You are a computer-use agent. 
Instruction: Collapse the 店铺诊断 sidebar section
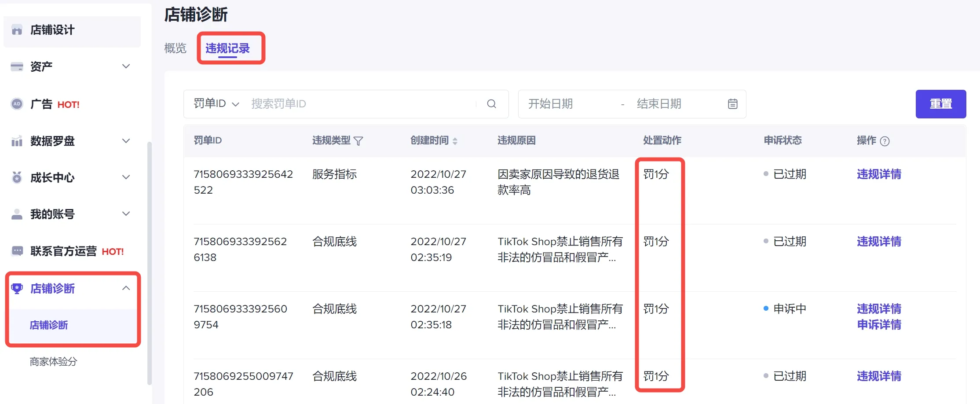(x=127, y=288)
